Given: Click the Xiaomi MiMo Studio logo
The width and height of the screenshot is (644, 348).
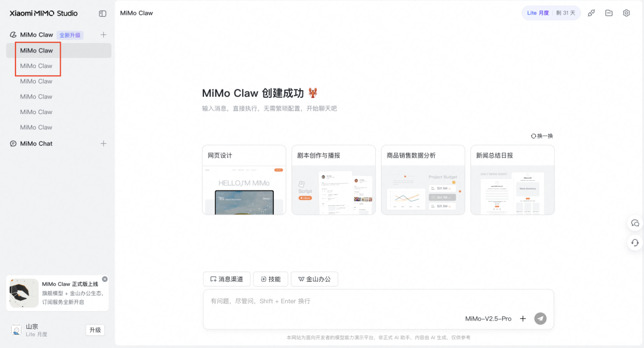Looking at the screenshot, I should [44, 13].
